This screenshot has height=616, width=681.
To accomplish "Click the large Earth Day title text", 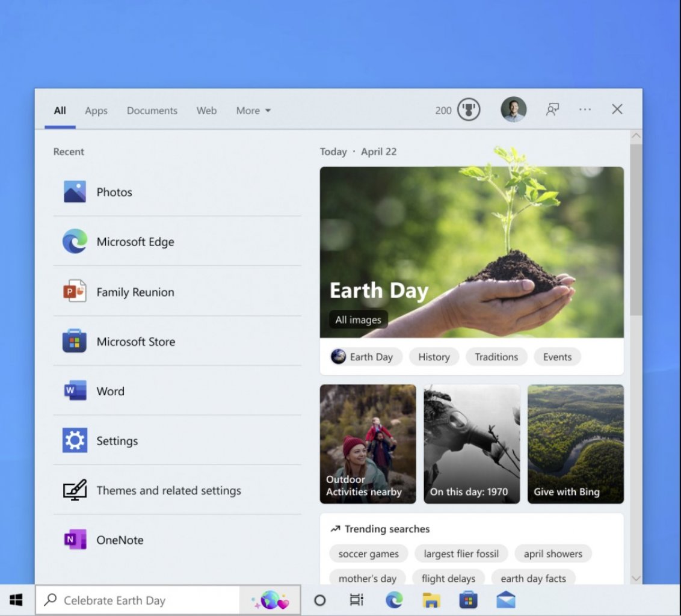I will coord(379,290).
